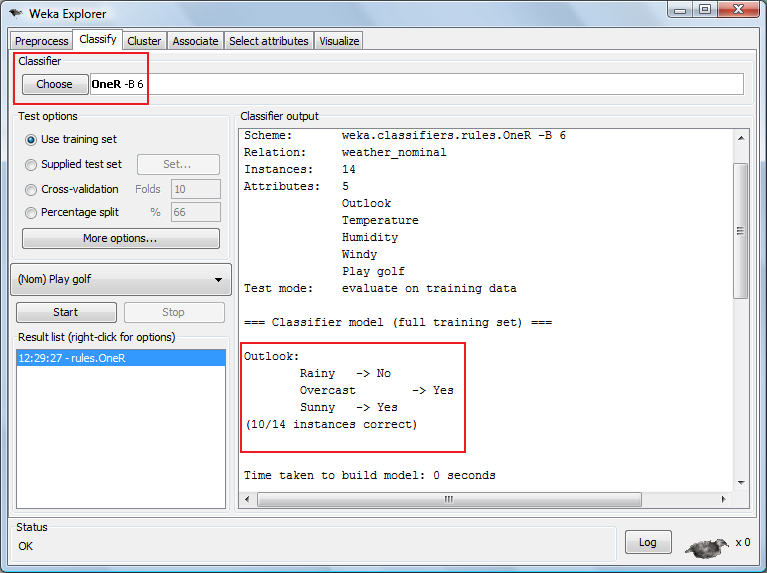
Task: Click the Start button
Action: (x=66, y=312)
